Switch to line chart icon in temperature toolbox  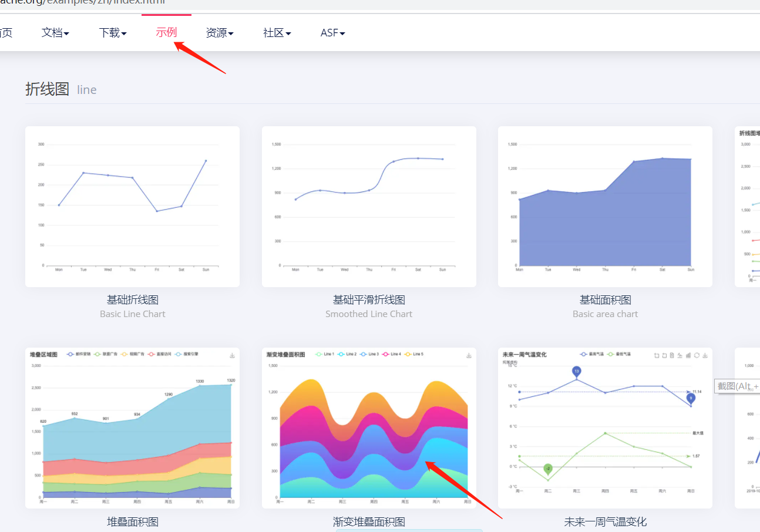[680, 355]
